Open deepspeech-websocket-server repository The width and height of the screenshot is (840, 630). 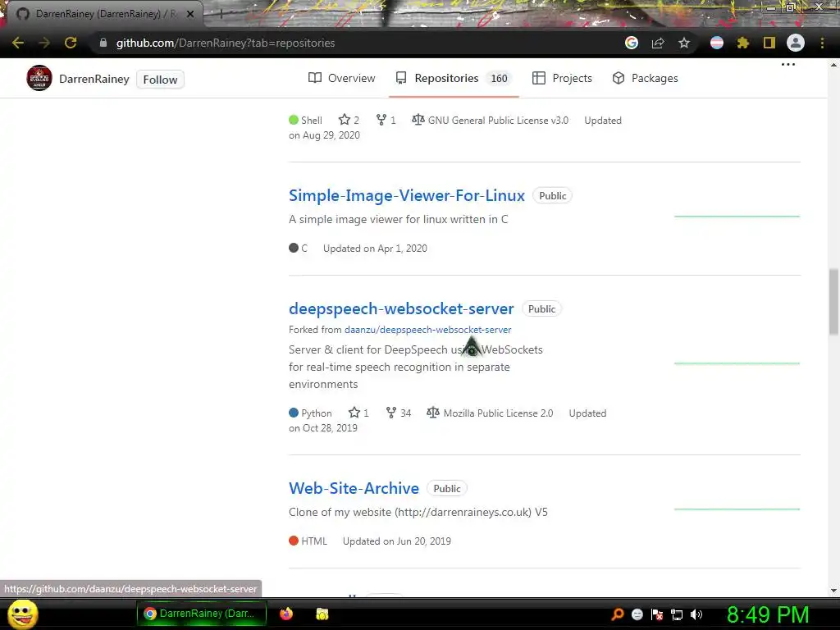(401, 308)
